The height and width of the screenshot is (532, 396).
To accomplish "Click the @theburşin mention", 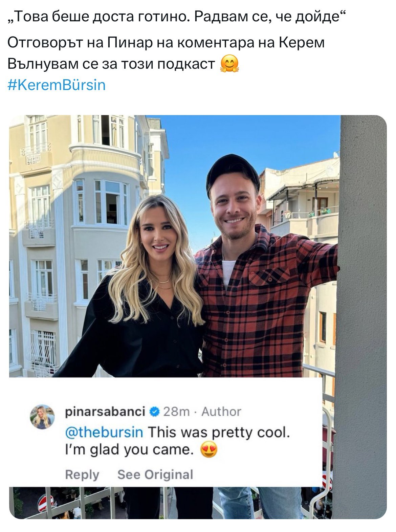I will click(104, 432).
